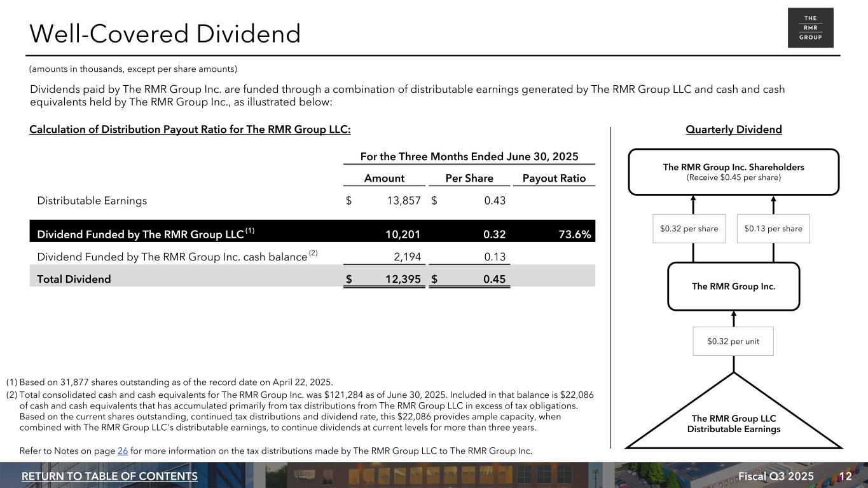
Task: Select the $0.32 per unit label box
Action: click(733, 341)
